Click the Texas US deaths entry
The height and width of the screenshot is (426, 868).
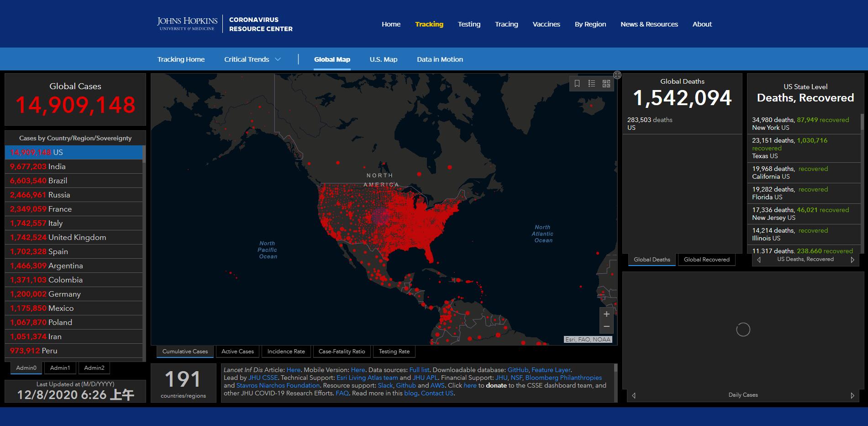pos(804,148)
